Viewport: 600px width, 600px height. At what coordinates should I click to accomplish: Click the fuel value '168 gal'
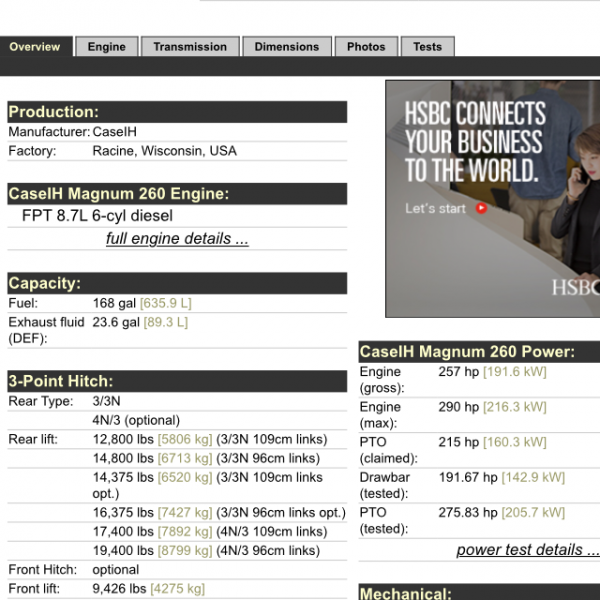click(114, 303)
